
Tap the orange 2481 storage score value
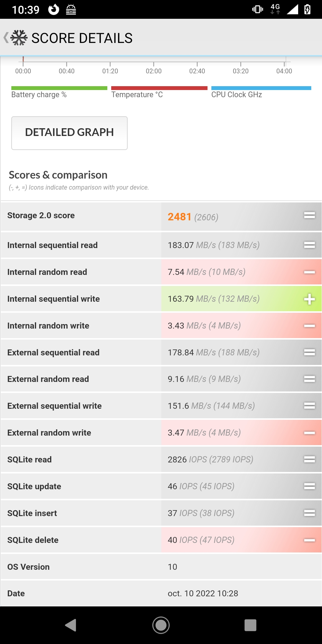coord(179,217)
